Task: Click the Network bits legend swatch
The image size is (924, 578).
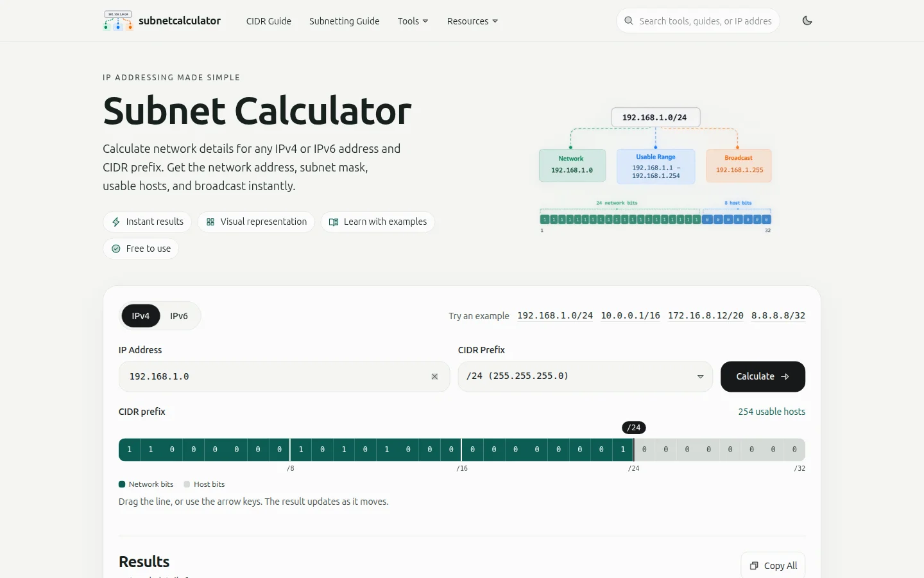Action: point(122,484)
